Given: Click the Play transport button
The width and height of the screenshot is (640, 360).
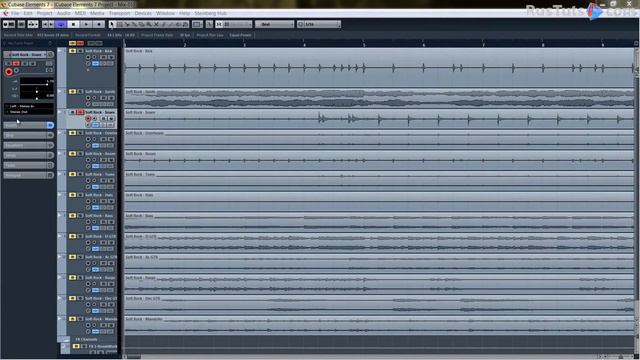Looking at the screenshot, I should [x=86, y=24].
